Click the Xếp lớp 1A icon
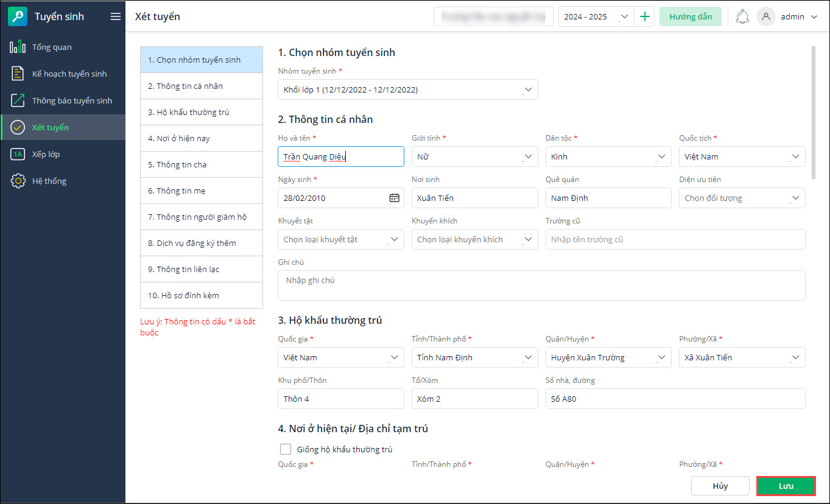This screenshot has width=830, height=504. click(x=18, y=154)
